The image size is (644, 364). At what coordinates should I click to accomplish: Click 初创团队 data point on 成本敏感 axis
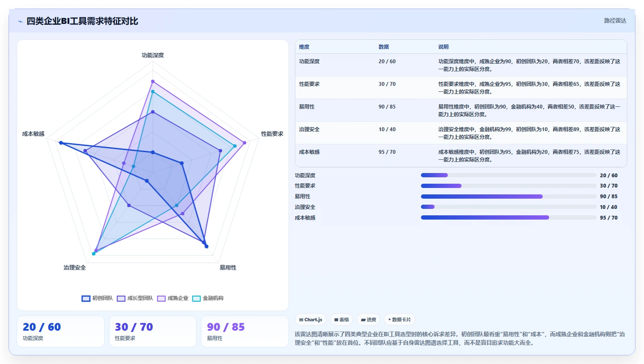point(61,143)
